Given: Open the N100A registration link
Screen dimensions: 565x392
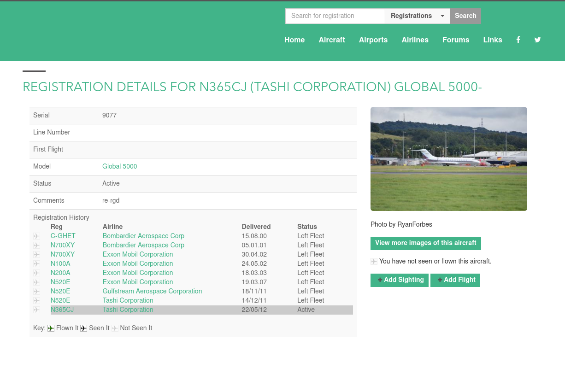Looking at the screenshot, I should click(x=60, y=263).
